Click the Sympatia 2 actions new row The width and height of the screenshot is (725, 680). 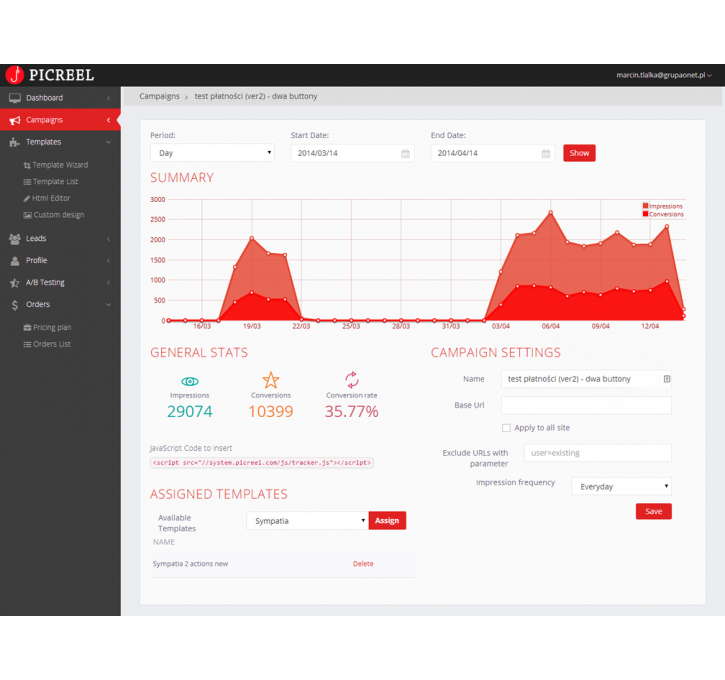click(x=282, y=564)
